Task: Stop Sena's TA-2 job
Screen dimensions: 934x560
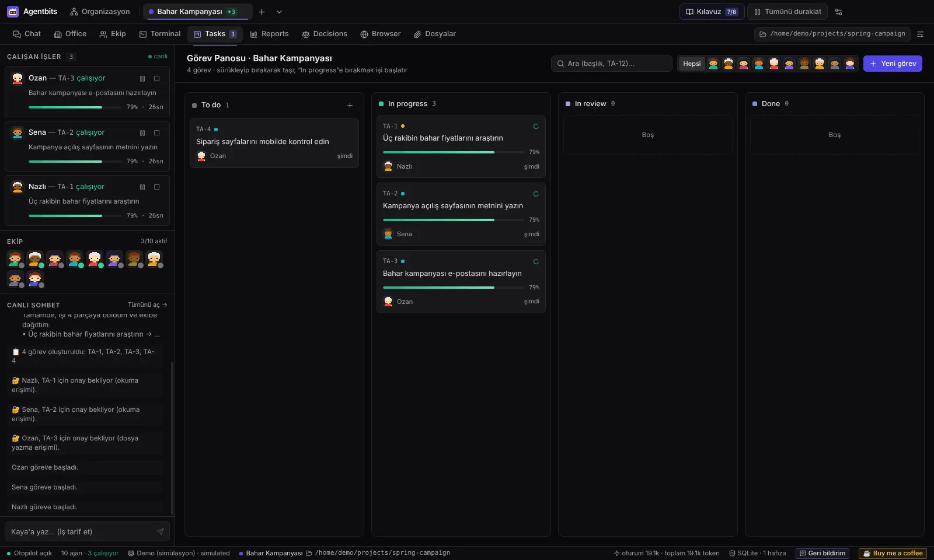Action: tap(156, 132)
